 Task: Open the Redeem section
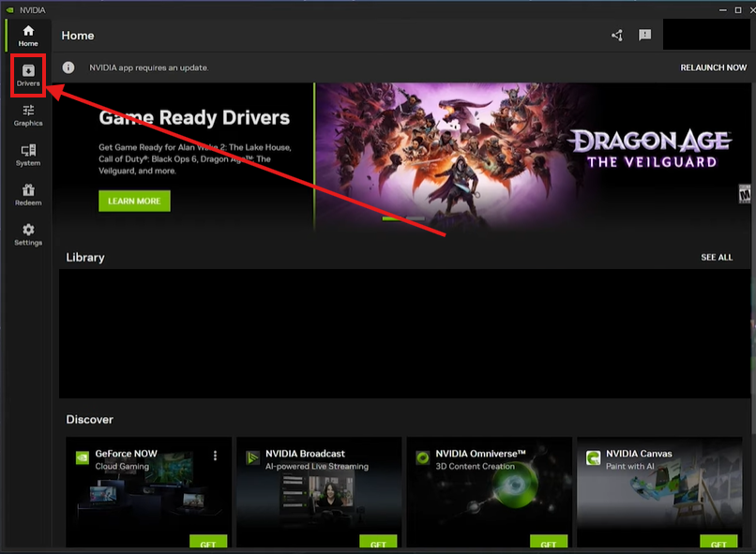pyautogui.click(x=28, y=195)
